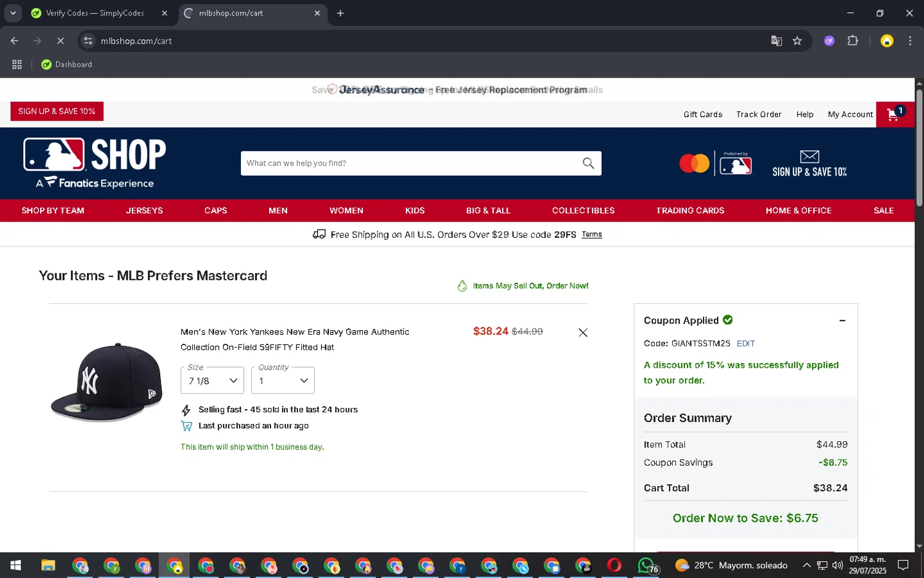Click the MLB Shop logo
Screen dimensions: 924x578
tap(95, 163)
